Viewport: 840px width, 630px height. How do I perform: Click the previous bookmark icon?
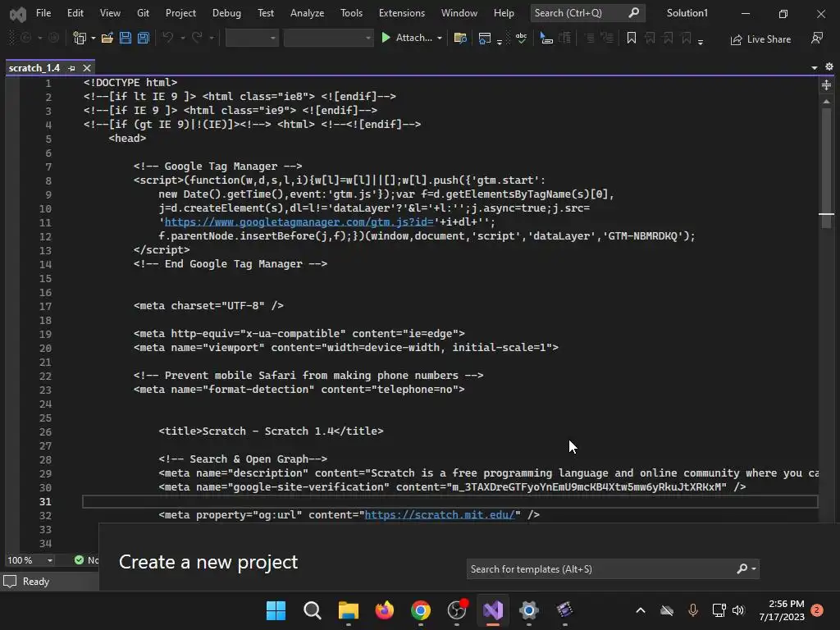tap(650, 38)
